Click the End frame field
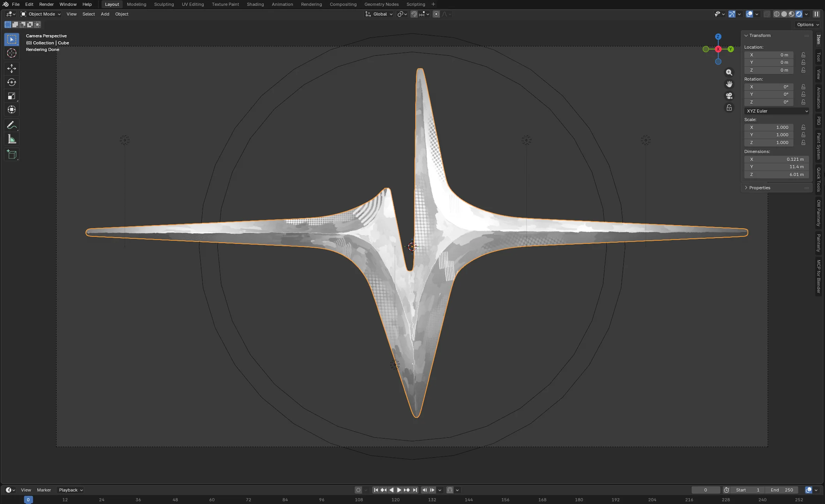This screenshot has width=825, height=504. coord(782,490)
